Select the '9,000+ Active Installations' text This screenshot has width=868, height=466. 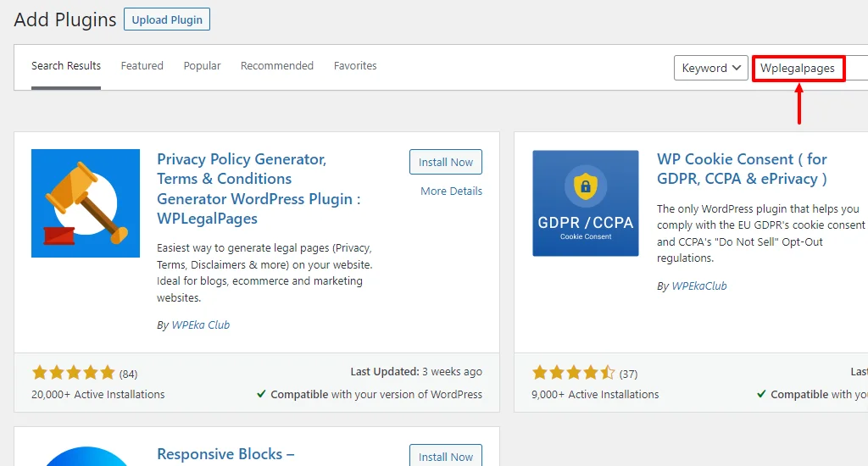pyautogui.click(x=595, y=395)
